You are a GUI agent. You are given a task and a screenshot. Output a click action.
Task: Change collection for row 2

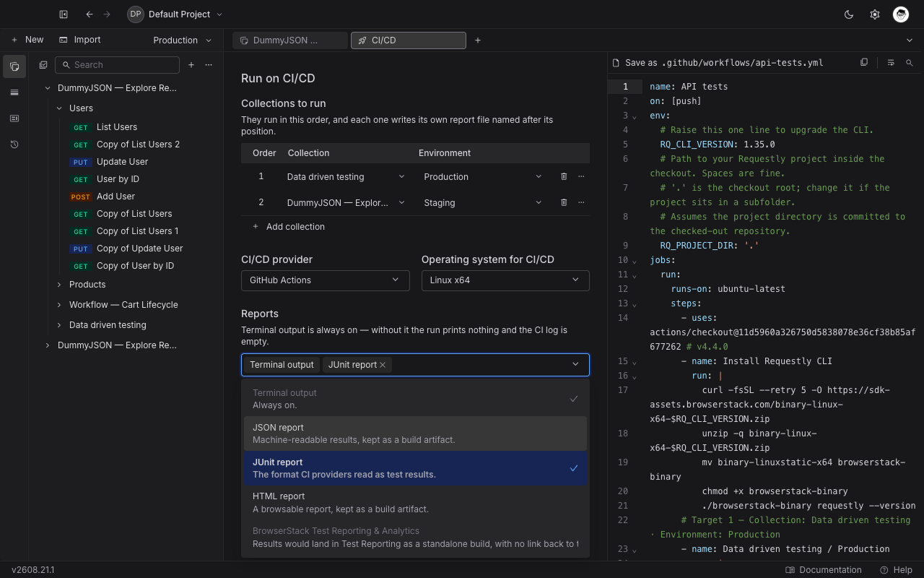point(346,202)
